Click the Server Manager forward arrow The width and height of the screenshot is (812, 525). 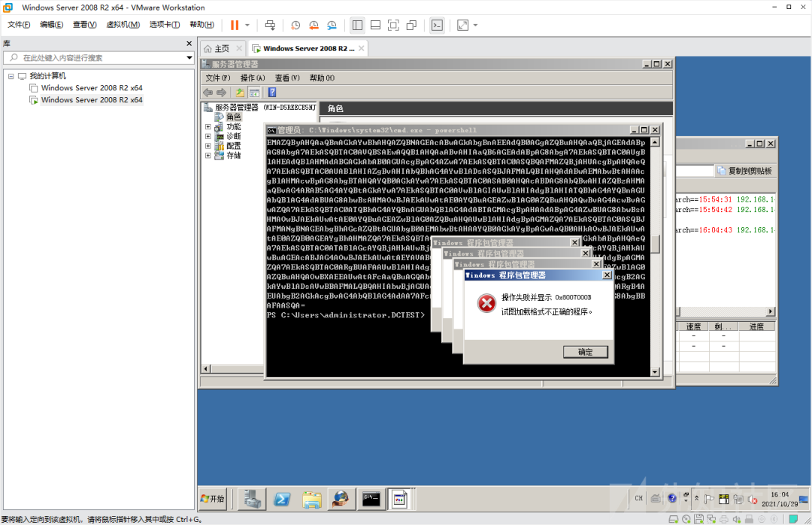tap(221, 93)
